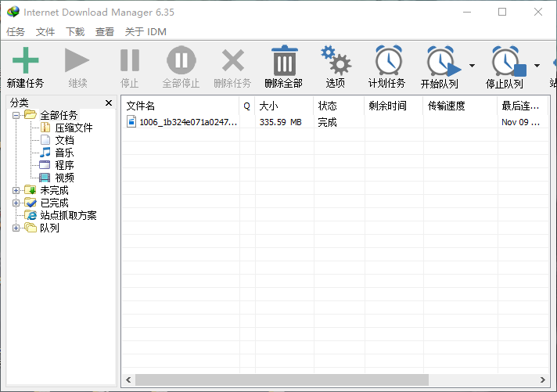
Task: Click the 分类 panel header label
Action: coord(20,103)
